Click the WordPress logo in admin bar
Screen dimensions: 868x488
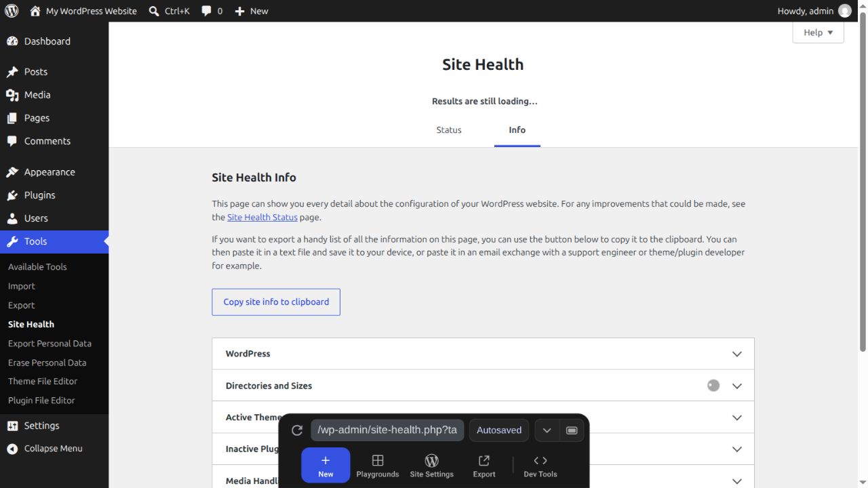pyautogui.click(x=12, y=11)
